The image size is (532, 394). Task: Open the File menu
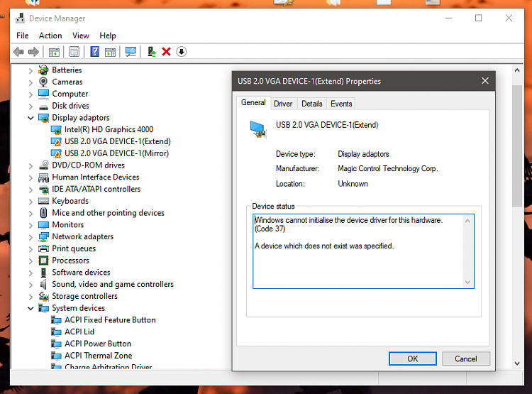pyautogui.click(x=23, y=35)
